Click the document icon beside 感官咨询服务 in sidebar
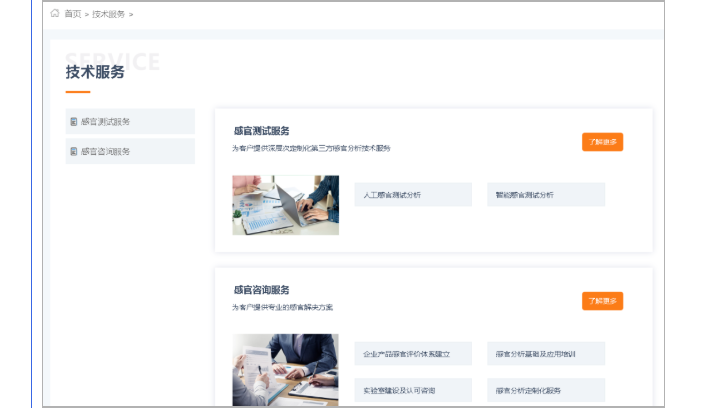 (74, 152)
